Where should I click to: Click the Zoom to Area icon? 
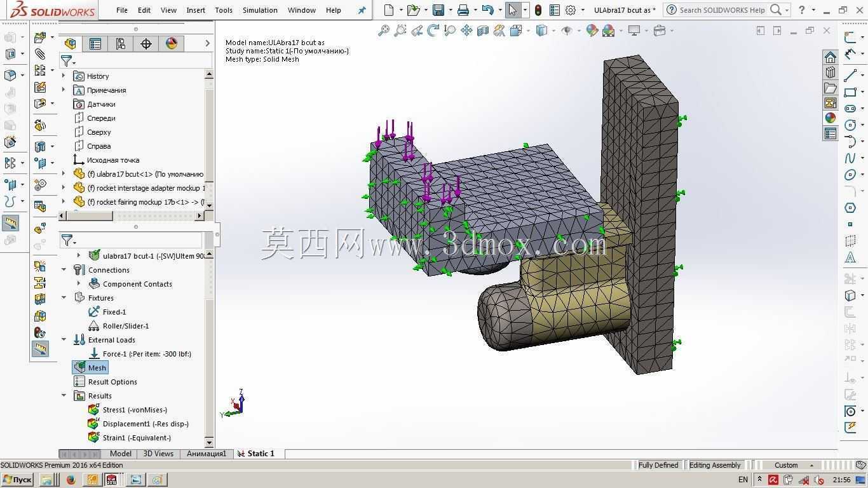[400, 30]
